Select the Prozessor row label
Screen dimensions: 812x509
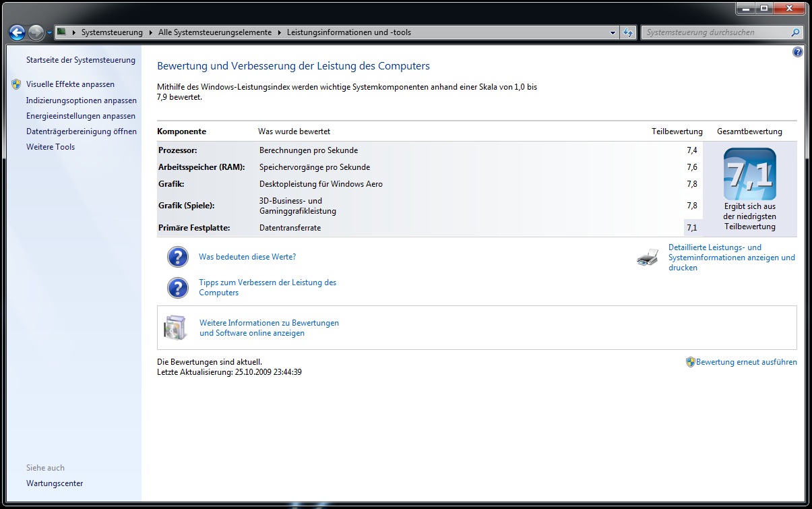pyautogui.click(x=178, y=150)
